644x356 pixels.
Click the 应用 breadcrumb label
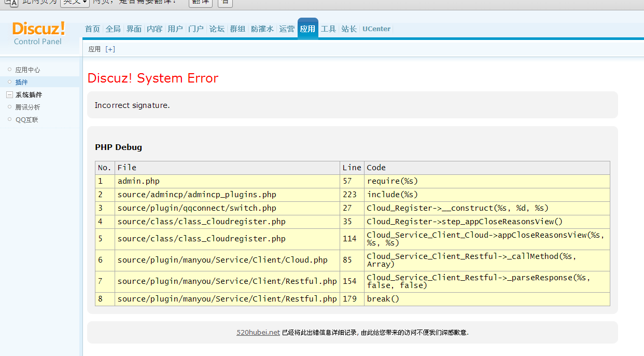pyautogui.click(x=94, y=49)
